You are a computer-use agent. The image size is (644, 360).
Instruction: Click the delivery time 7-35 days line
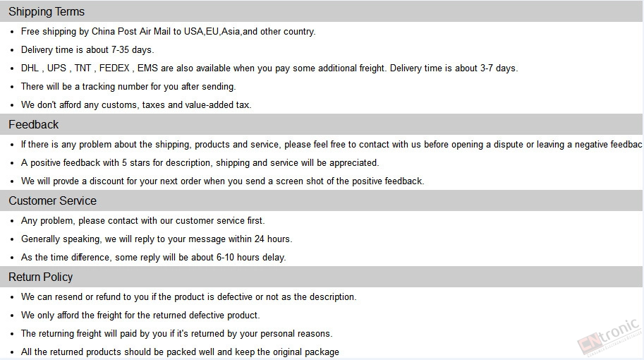point(87,50)
